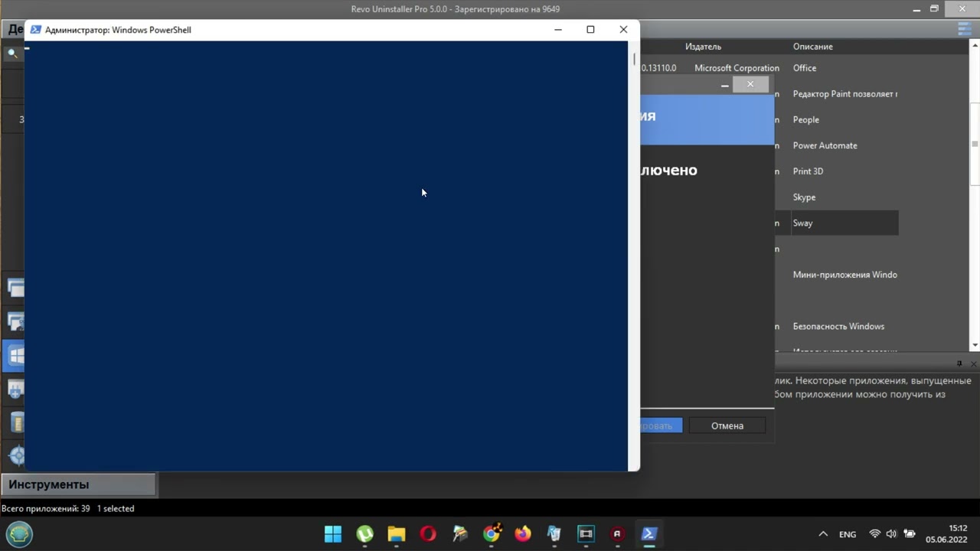Open volume control in the system tray

coord(891,534)
